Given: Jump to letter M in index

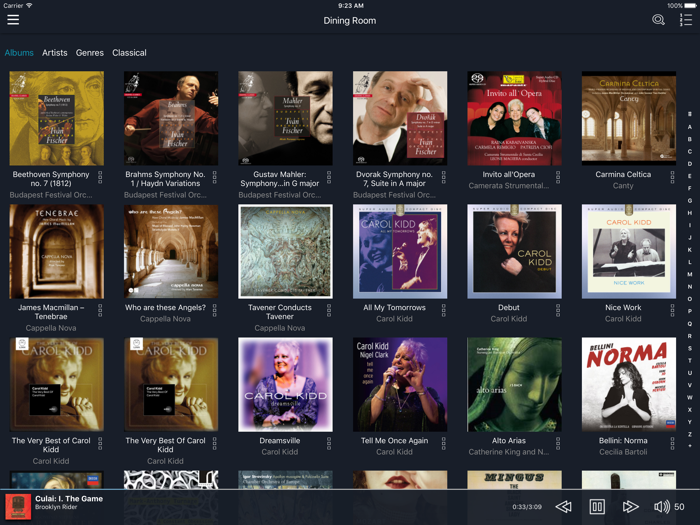Looking at the screenshot, I should click(690, 274).
